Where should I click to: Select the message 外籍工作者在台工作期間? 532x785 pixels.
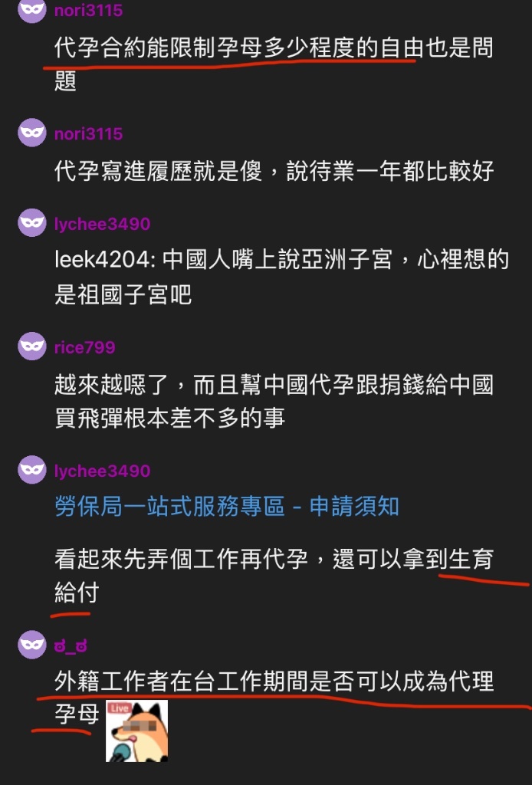point(274,698)
